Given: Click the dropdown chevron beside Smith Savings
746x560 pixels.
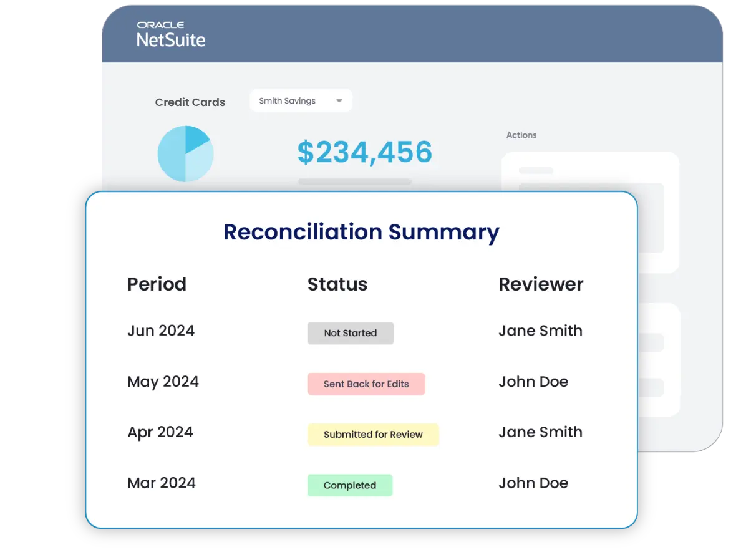Looking at the screenshot, I should 339,100.
